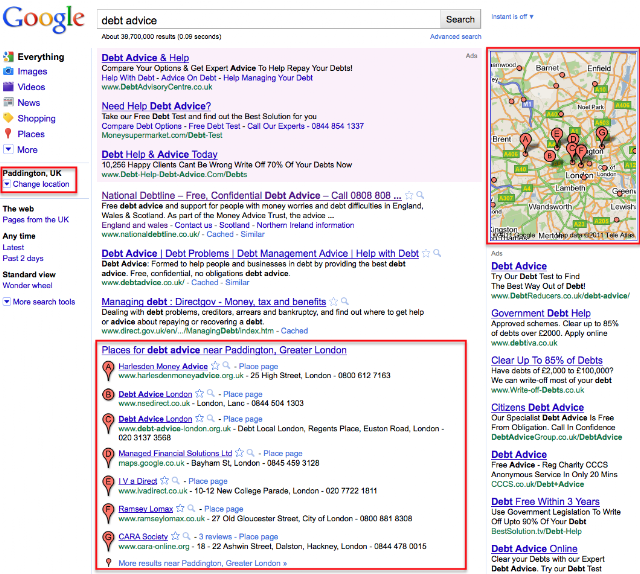The width and height of the screenshot is (640, 574).
Task: Click the debt advice search input field
Action: 269,20
